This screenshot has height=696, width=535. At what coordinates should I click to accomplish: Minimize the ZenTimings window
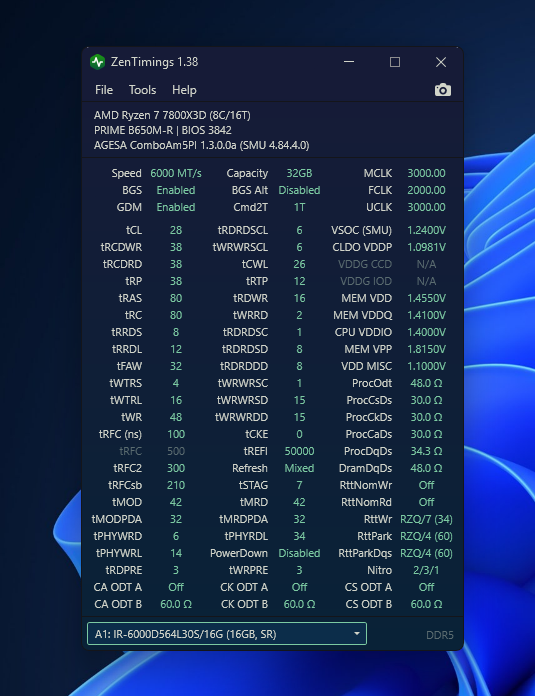pos(349,62)
